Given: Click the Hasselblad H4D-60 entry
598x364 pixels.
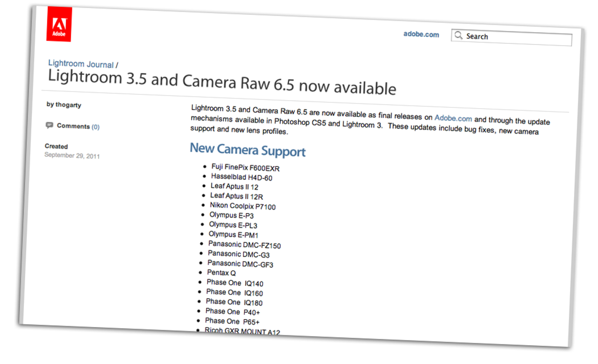Looking at the screenshot, I should click(241, 177).
